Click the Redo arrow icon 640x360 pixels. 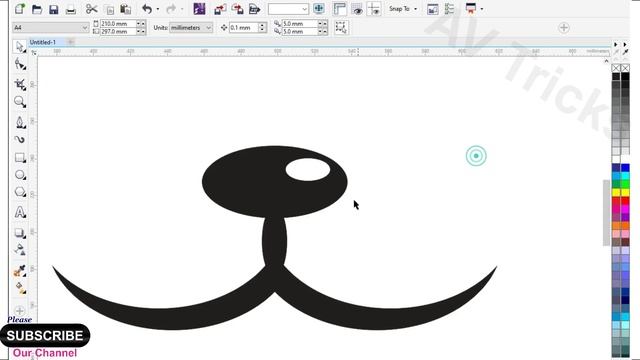pyautogui.click(x=171, y=9)
